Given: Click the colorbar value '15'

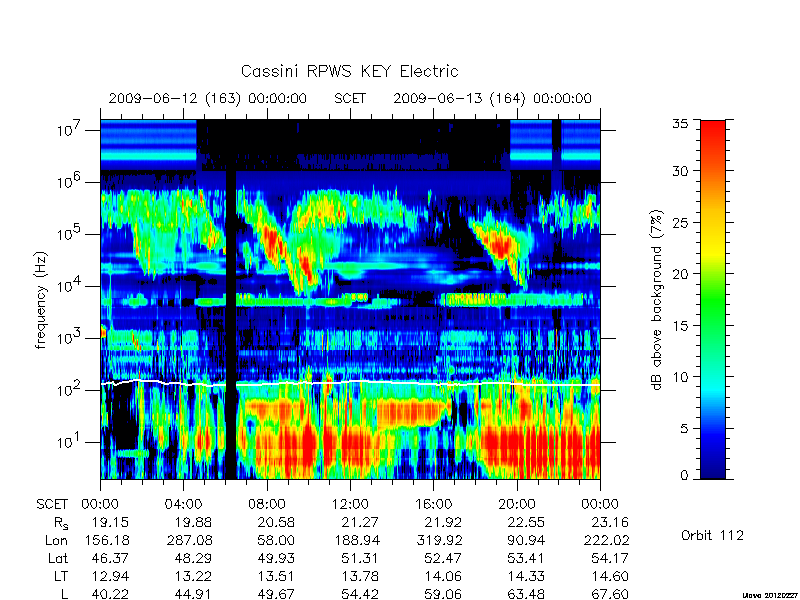Looking at the screenshot, I should (x=680, y=325).
